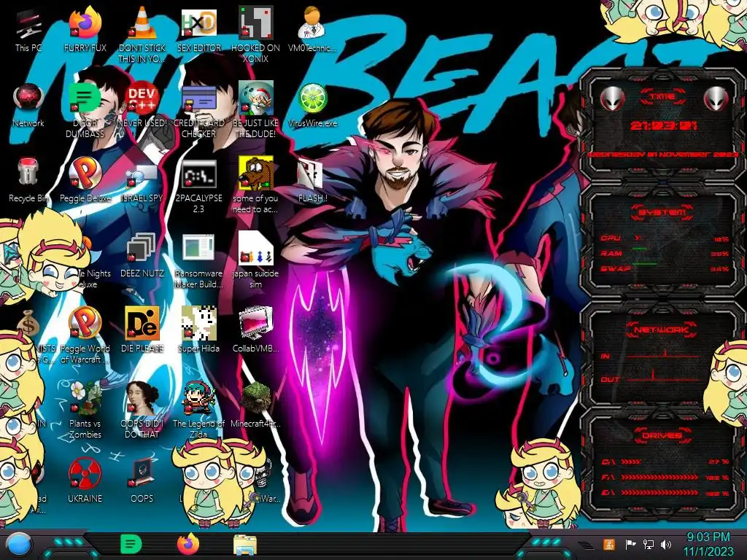Open the HOOKED ON XONIX game icon

tap(256, 34)
